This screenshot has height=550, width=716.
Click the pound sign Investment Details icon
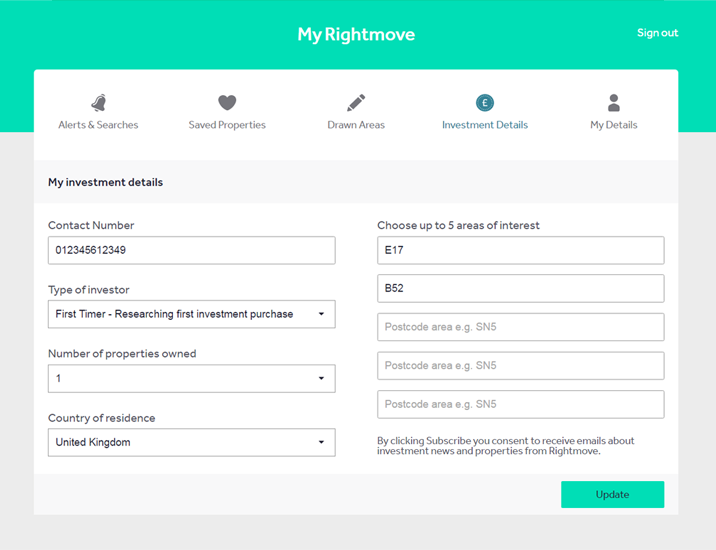pos(485,103)
